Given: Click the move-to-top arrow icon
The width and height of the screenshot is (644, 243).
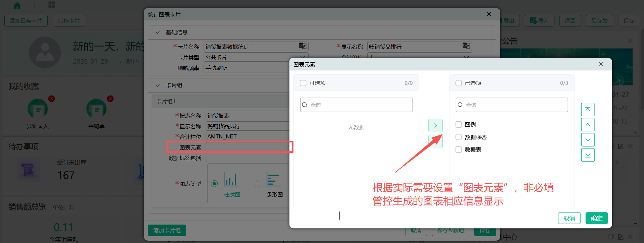Looking at the screenshot, I should pos(588,109).
